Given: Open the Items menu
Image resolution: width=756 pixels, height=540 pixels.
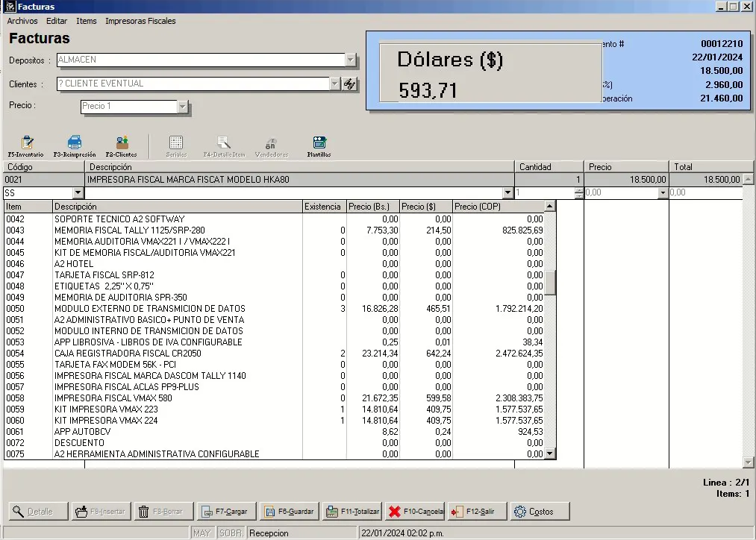Looking at the screenshot, I should [x=87, y=21].
